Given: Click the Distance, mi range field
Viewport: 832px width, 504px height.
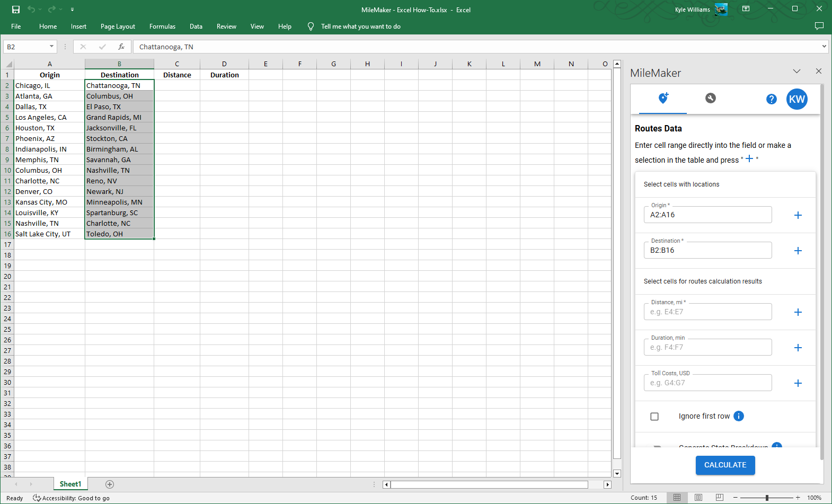Looking at the screenshot, I should point(707,312).
